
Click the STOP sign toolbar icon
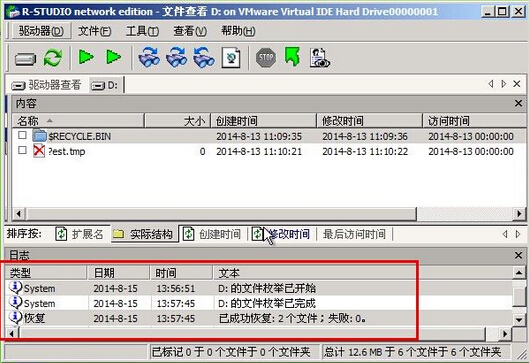(266, 58)
